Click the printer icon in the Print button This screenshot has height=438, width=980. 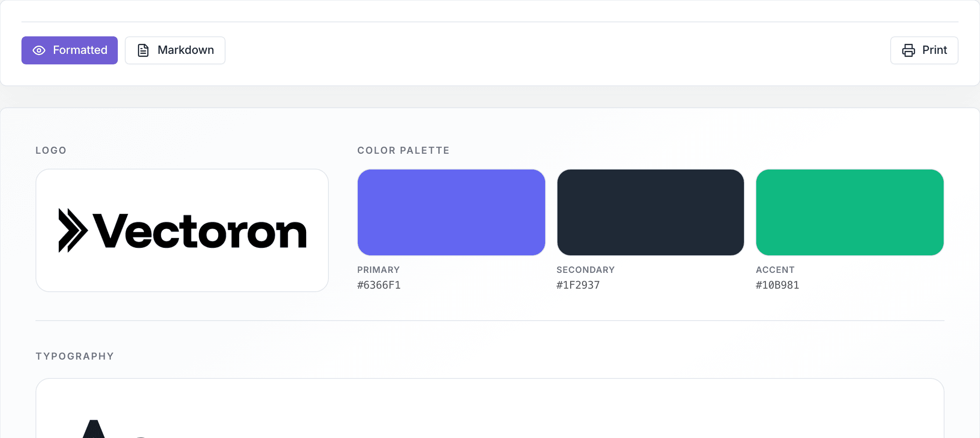click(908, 50)
